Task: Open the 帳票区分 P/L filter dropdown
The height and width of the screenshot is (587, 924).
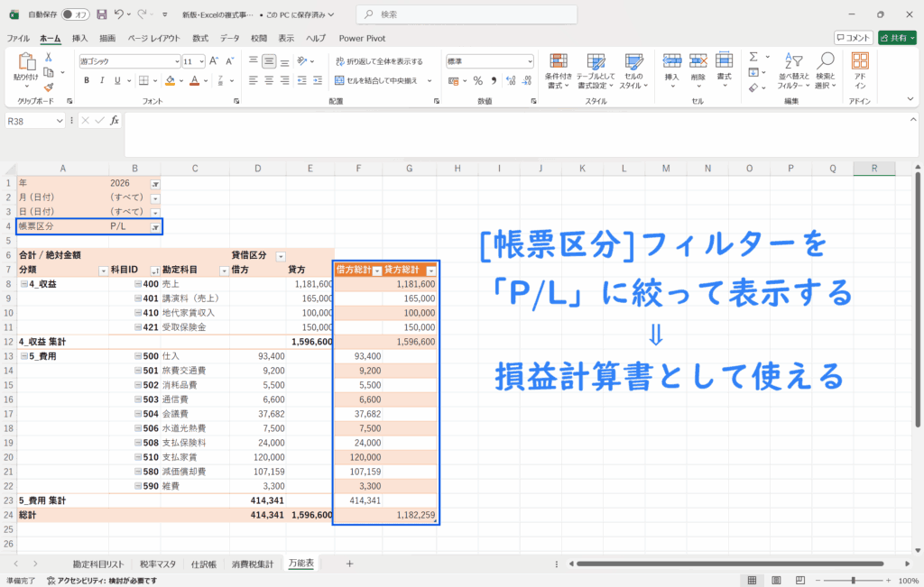Action: 155,227
